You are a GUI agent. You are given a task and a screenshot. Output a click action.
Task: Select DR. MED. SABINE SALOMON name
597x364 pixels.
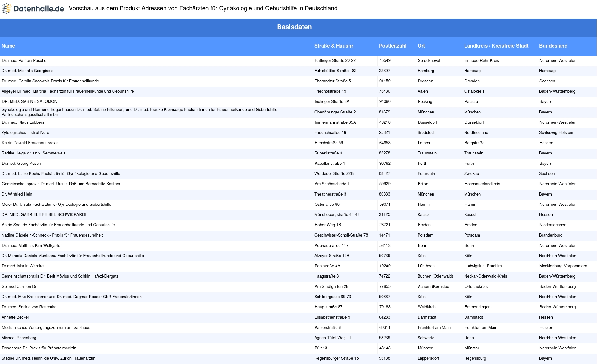30,102
